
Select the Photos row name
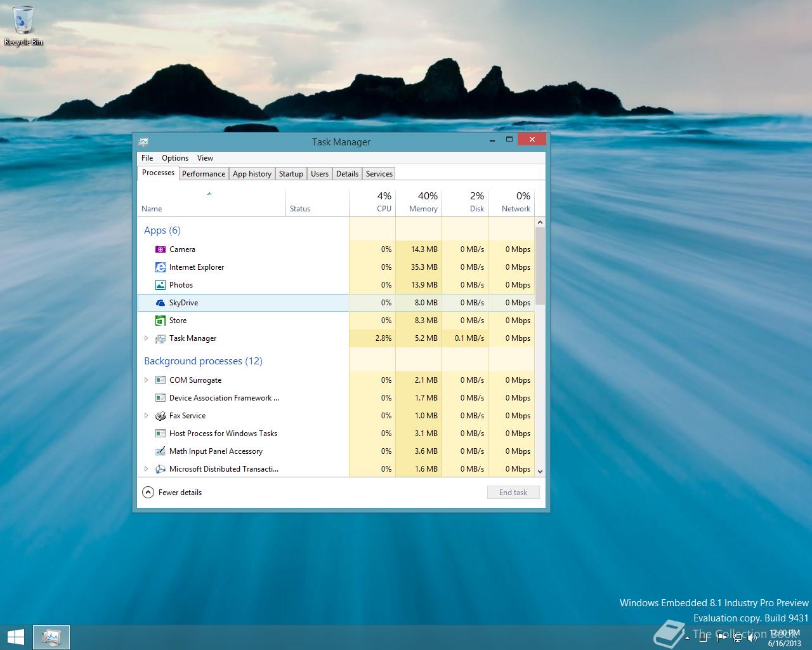pyautogui.click(x=181, y=285)
